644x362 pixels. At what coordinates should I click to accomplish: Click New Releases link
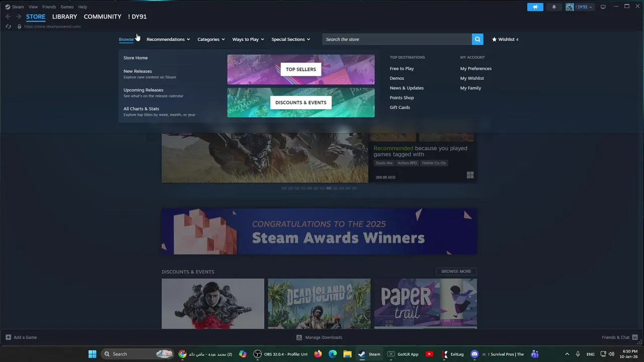[x=138, y=71]
